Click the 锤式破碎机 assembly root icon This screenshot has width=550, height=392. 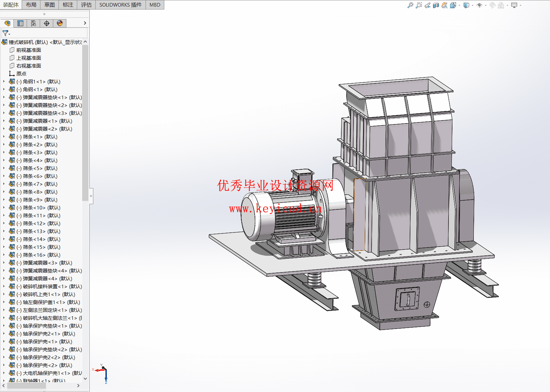coord(5,42)
